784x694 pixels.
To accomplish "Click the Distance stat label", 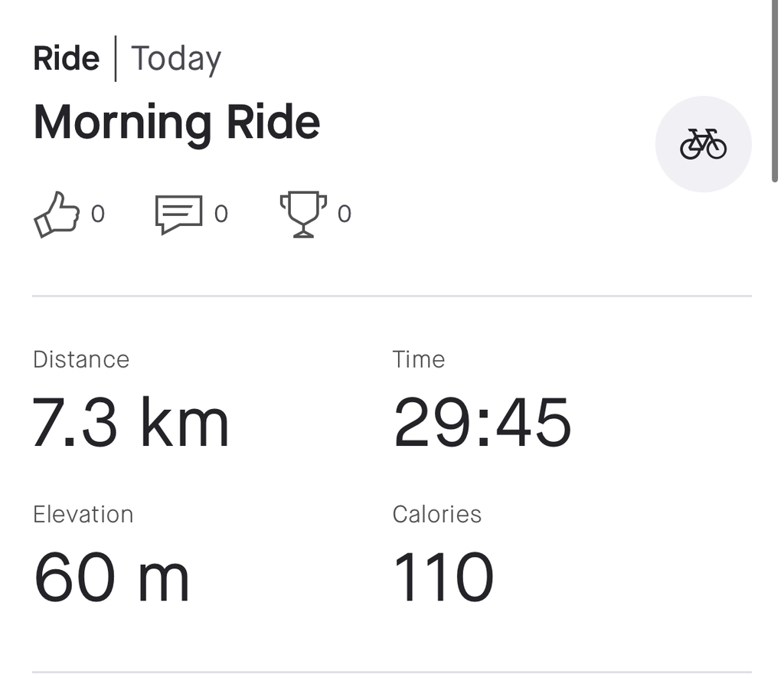I will click(x=81, y=359).
